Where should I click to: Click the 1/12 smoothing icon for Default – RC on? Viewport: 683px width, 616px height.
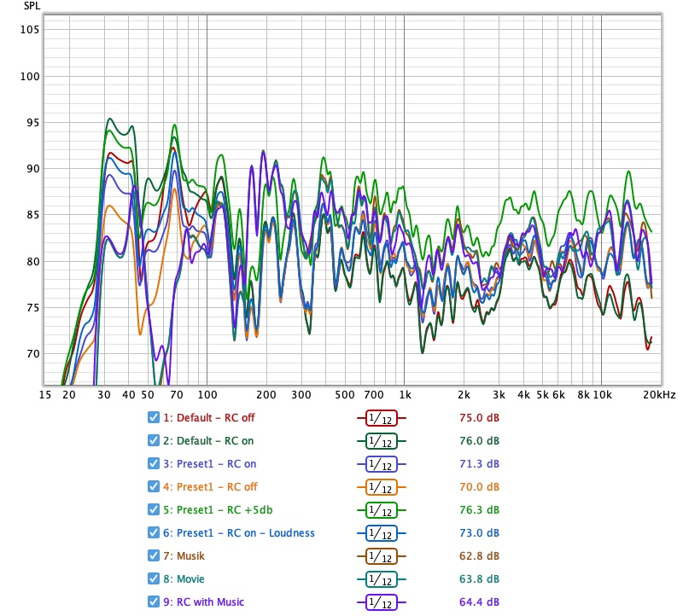pos(381,441)
